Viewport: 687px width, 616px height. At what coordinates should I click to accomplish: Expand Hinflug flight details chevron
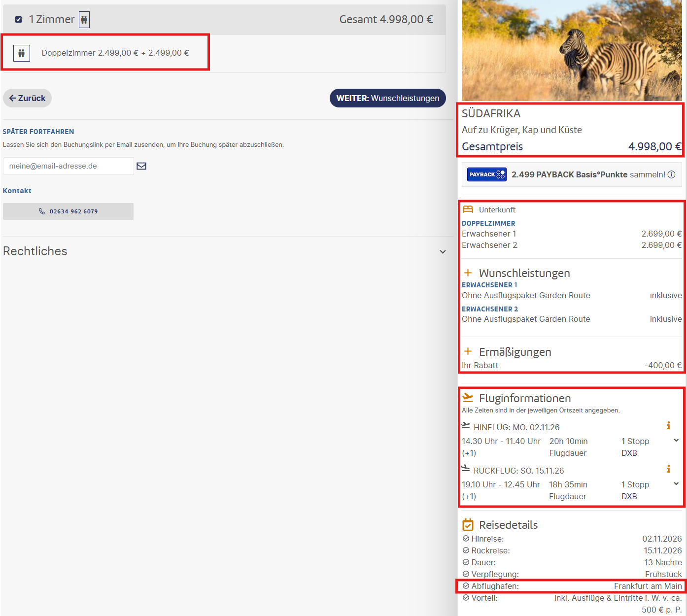(x=676, y=441)
